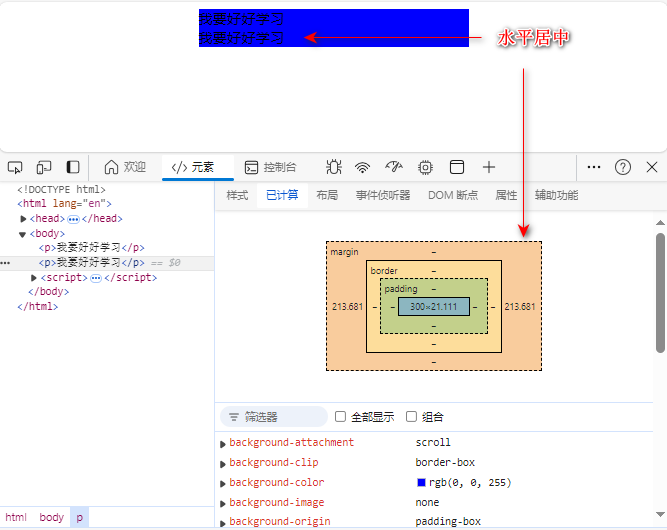Check the 组合 group checkbox
This screenshot has height=530, width=667.
(x=411, y=416)
